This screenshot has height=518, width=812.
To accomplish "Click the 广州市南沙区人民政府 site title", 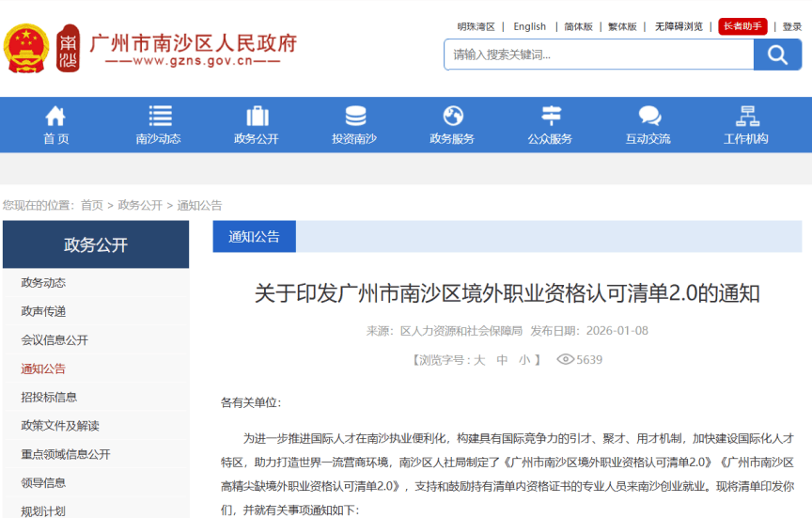I will point(194,43).
